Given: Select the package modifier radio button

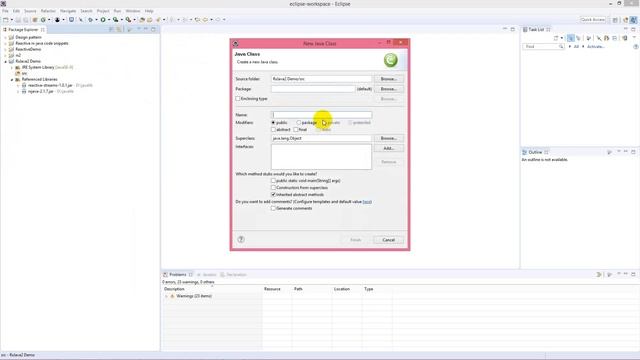Looking at the screenshot, I should (299, 122).
